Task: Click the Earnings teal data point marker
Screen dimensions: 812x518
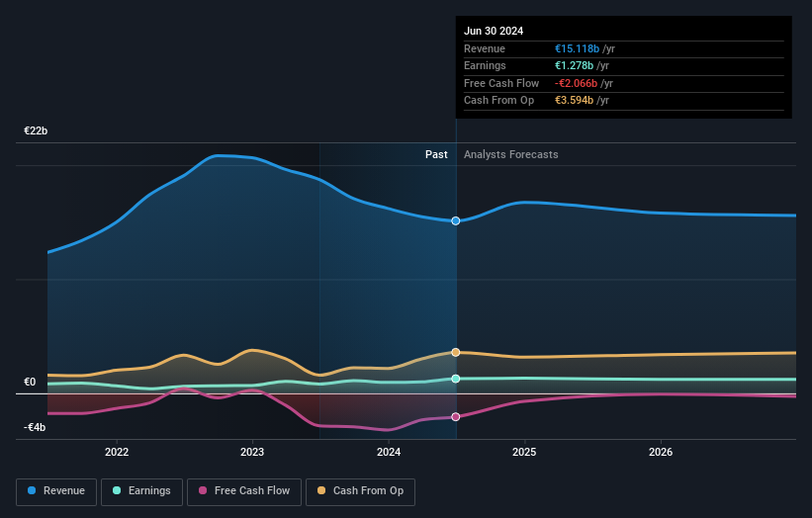Action: pos(456,379)
